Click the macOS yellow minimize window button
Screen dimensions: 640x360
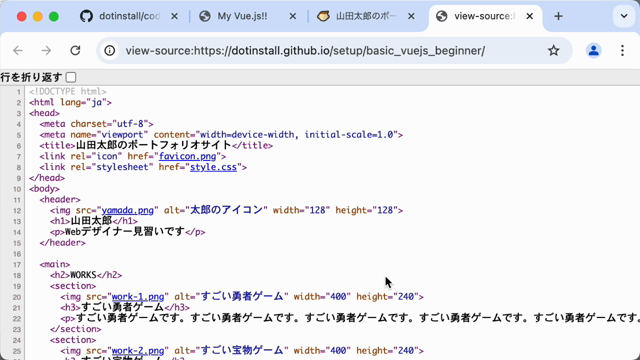[x=38, y=16]
